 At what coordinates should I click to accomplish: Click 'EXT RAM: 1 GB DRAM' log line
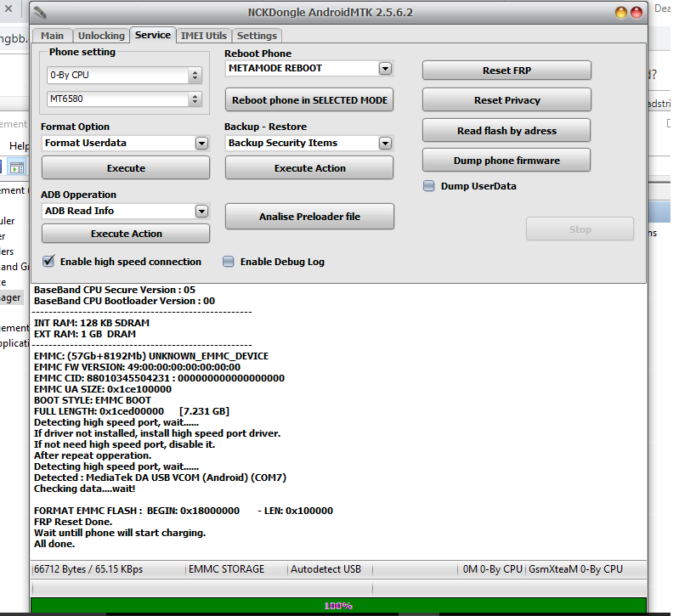[x=85, y=334]
